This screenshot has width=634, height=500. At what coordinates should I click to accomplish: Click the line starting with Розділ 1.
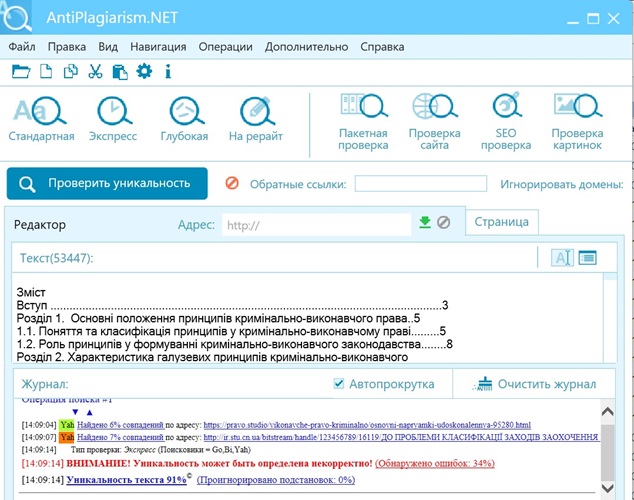(218, 319)
